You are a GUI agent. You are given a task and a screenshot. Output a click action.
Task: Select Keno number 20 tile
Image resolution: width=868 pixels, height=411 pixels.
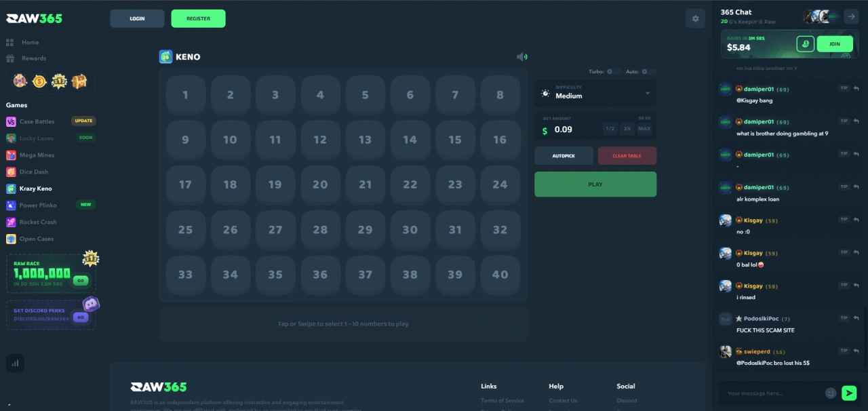(x=320, y=184)
